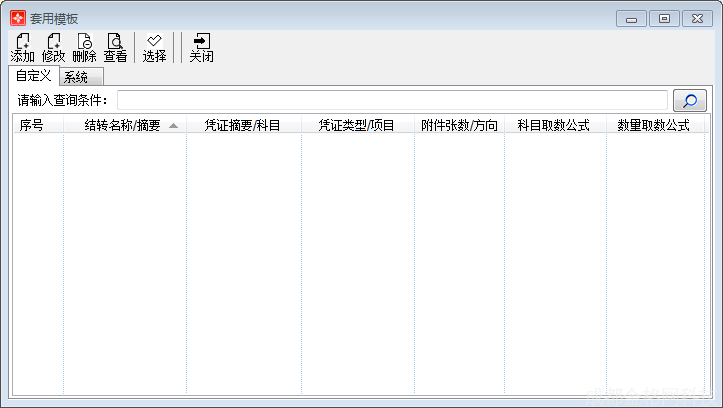Select the 凭证类型/项目 column header
The height and width of the screenshot is (408, 723).
[357, 125]
